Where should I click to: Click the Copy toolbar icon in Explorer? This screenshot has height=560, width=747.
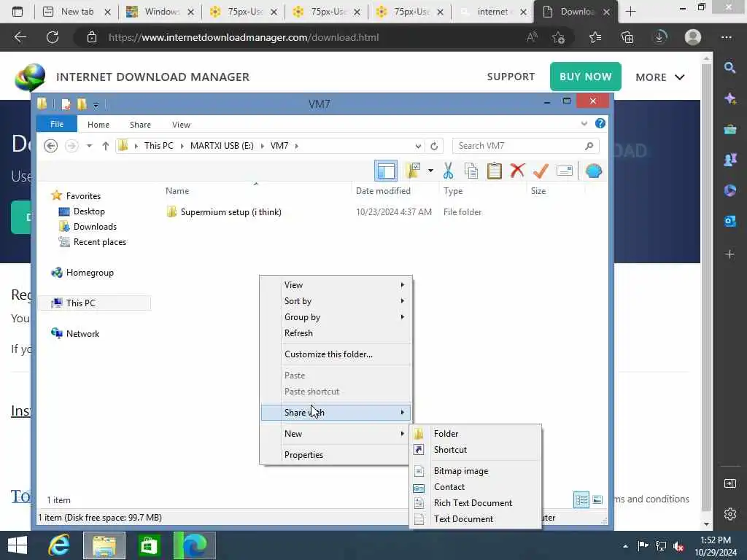[x=471, y=171]
